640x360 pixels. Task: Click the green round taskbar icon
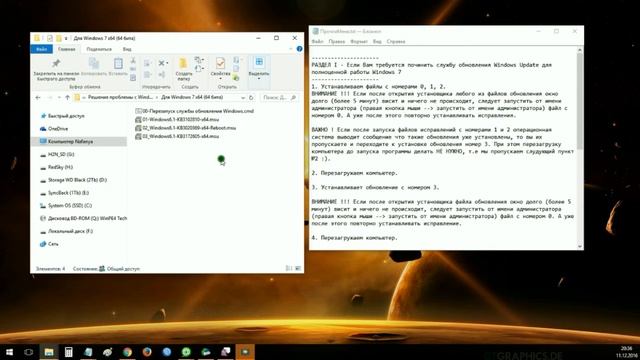coord(186,352)
